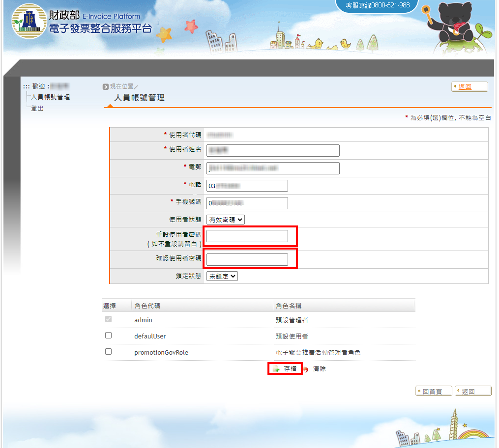This screenshot has height=448, width=499.
Task: Check the promotionGovRole role checkbox
Action: pos(109,352)
